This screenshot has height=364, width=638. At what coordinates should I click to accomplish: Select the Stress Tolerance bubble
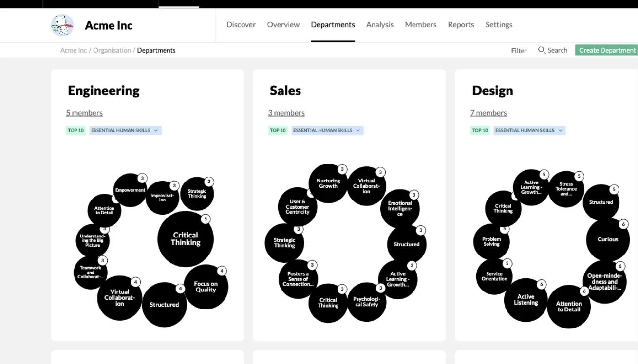click(x=566, y=189)
